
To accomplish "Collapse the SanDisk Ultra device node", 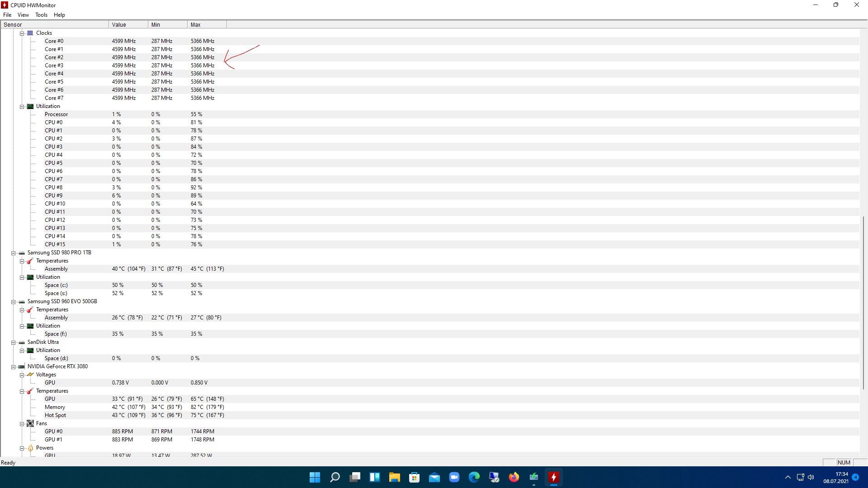I will (14, 343).
